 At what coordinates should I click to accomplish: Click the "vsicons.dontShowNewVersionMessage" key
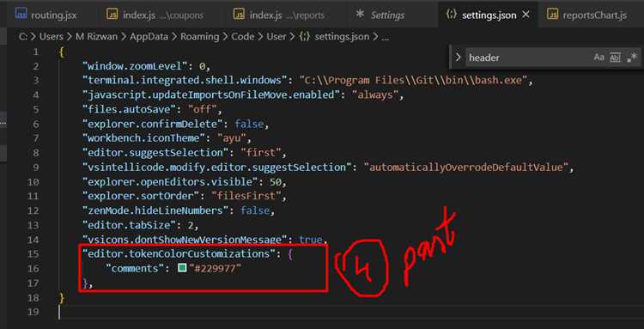[185, 239]
